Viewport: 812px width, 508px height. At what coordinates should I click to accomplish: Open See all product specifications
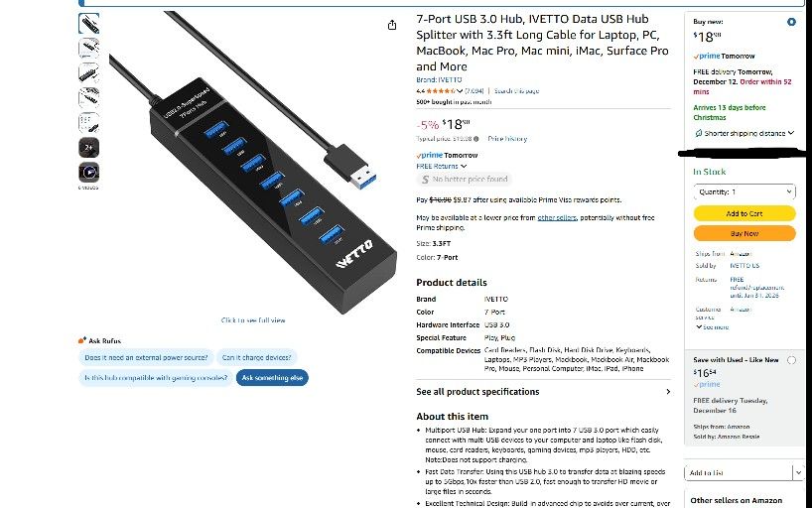tap(543, 392)
